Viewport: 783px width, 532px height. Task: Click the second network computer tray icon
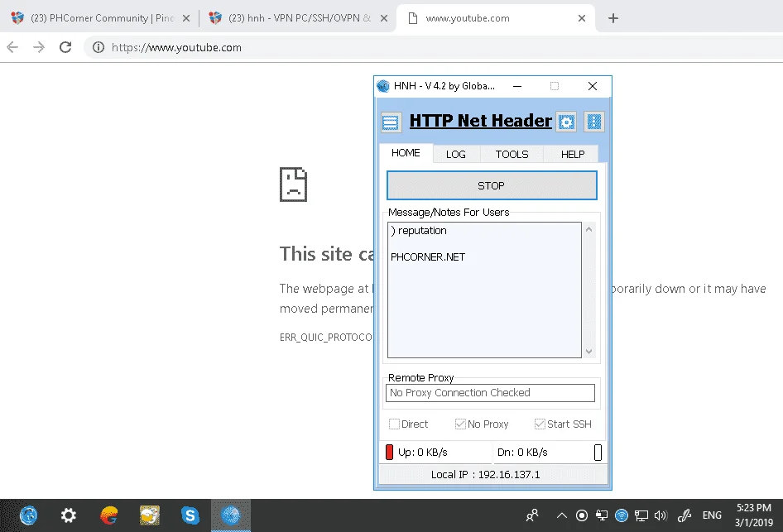pyautogui.click(x=641, y=515)
